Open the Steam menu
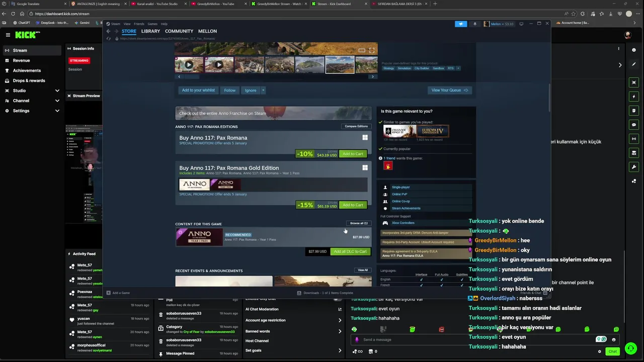Viewport: 644px width, 362px height. 116,24
